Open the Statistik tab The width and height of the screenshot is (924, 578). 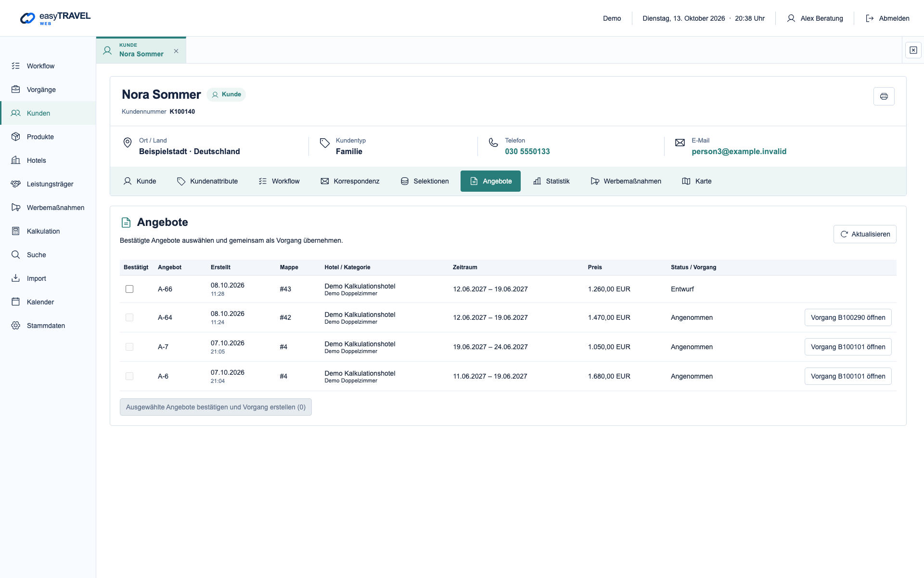(x=552, y=181)
